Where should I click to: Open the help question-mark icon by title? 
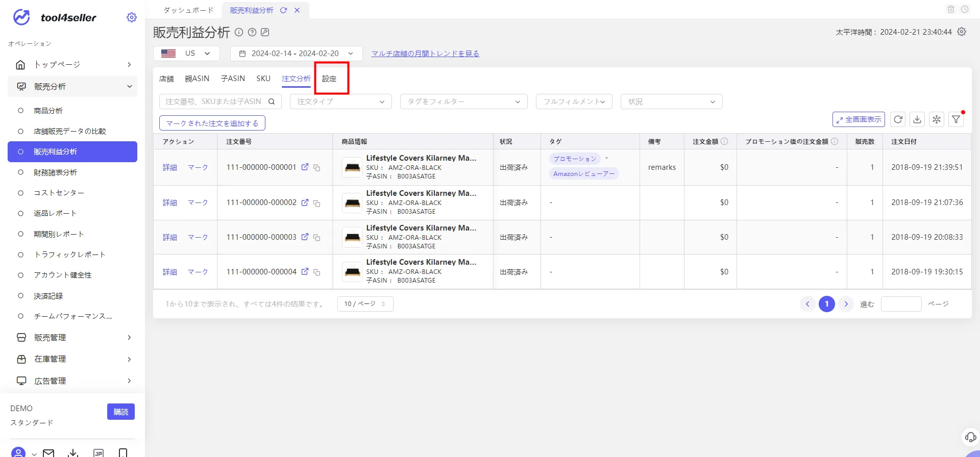pos(252,32)
